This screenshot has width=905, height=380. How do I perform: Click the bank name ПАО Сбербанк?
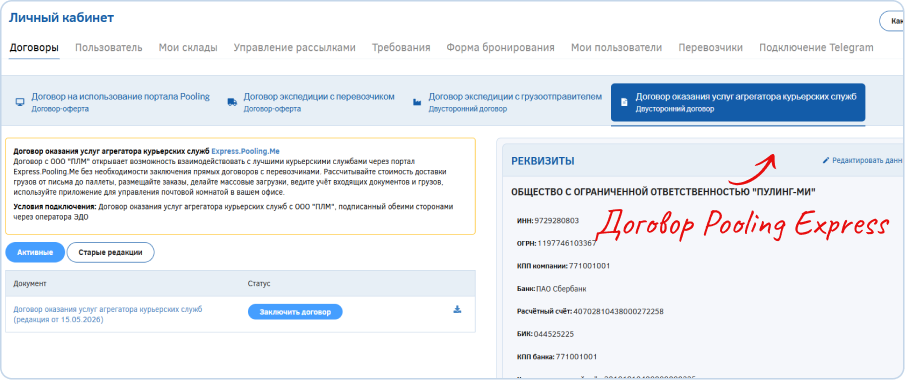coord(562,289)
